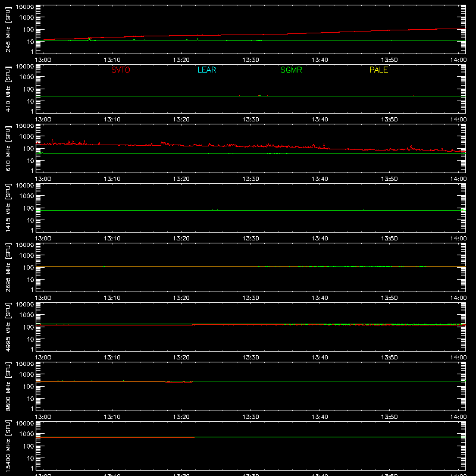Screen dimensions: 476x476
Task: Click 13:20 label below the 8800 MHz plot
Action: pos(181,417)
